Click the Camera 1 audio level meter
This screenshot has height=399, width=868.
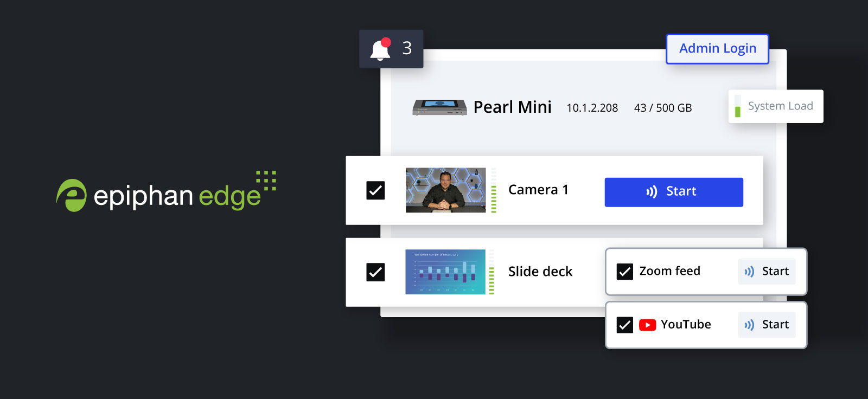click(494, 190)
